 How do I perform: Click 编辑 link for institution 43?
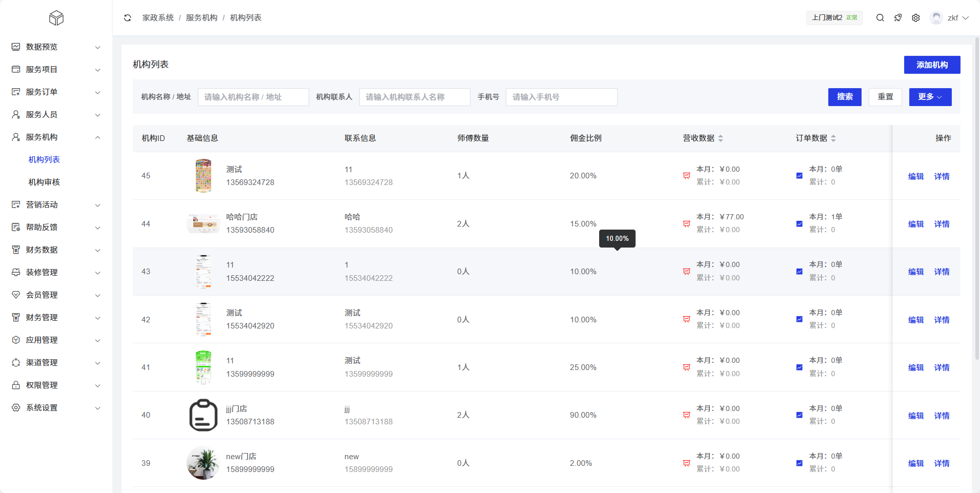click(915, 272)
